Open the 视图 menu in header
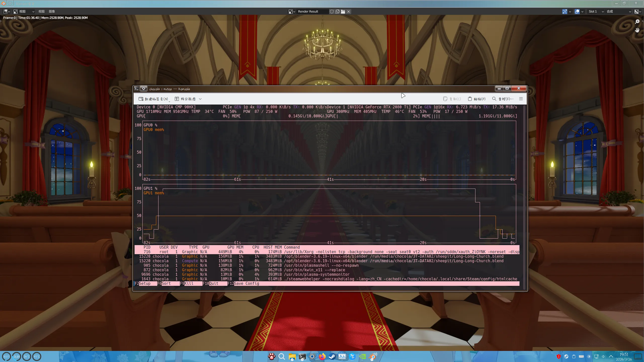 [42, 12]
